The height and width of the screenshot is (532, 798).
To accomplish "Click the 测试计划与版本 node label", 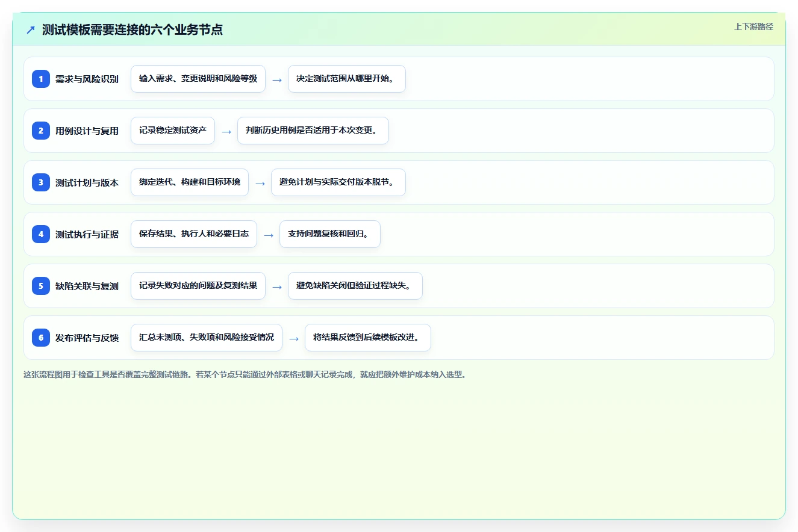I will coord(87,182).
